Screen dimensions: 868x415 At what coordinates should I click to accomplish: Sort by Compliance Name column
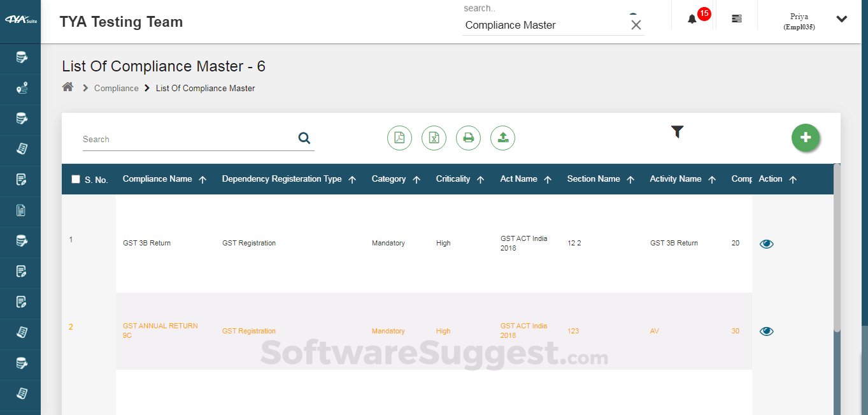[x=204, y=179]
